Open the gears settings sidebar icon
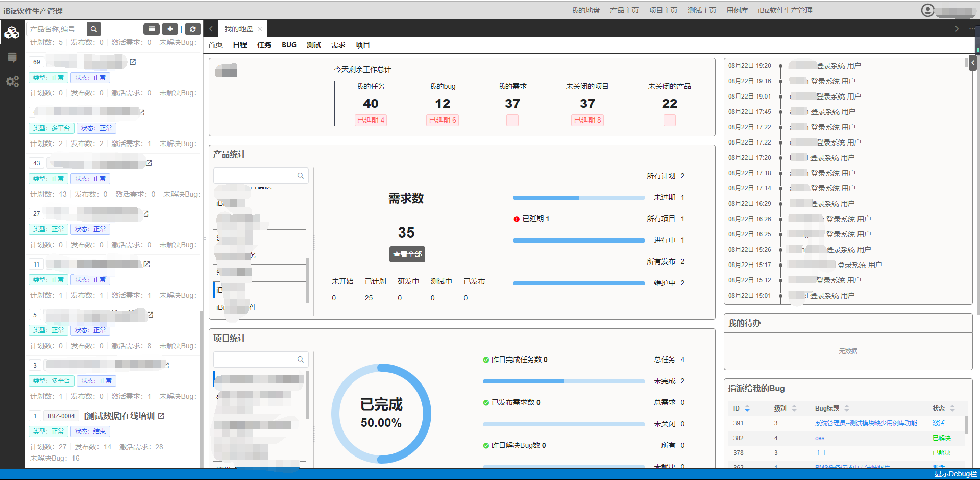 [x=12, y=81]
